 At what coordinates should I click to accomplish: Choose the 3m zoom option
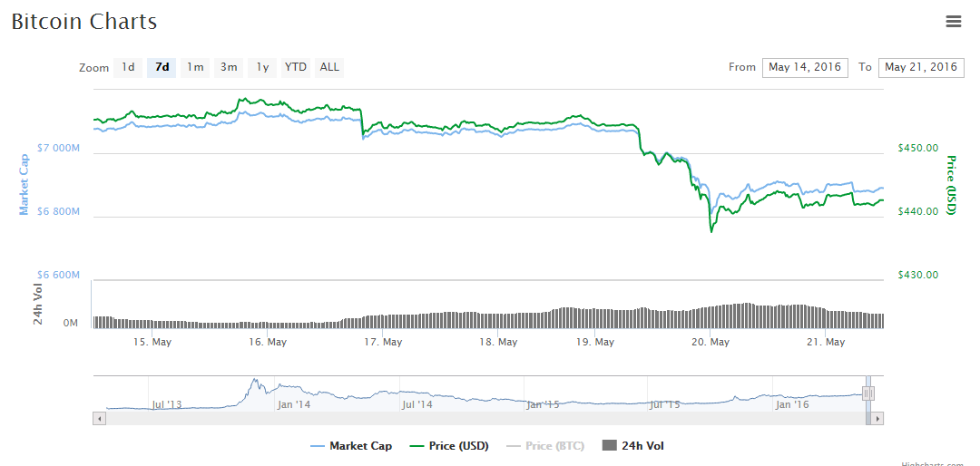(229, 67)
